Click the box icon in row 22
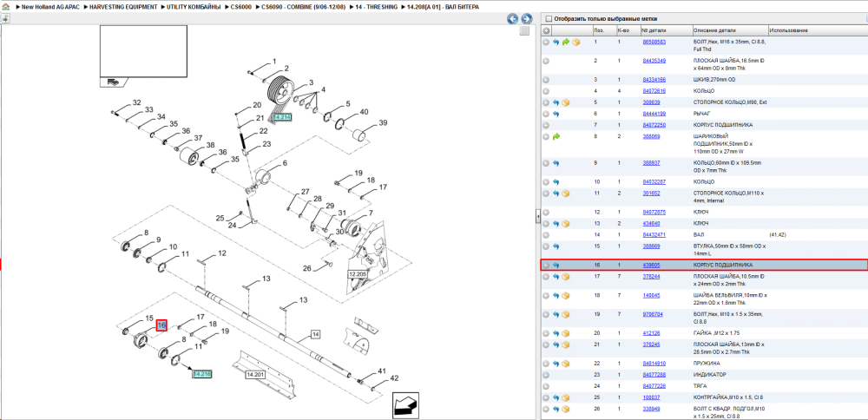868x420 pixels. [566, 364]
